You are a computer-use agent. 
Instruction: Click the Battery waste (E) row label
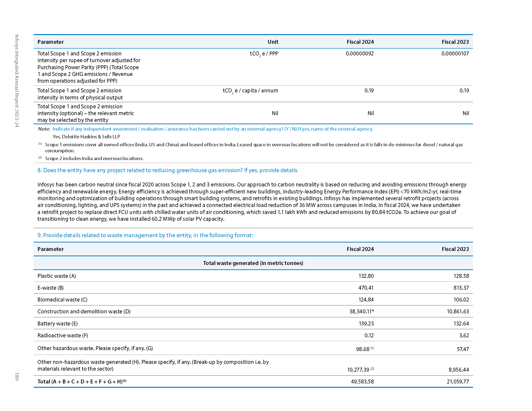click(58, 323)
